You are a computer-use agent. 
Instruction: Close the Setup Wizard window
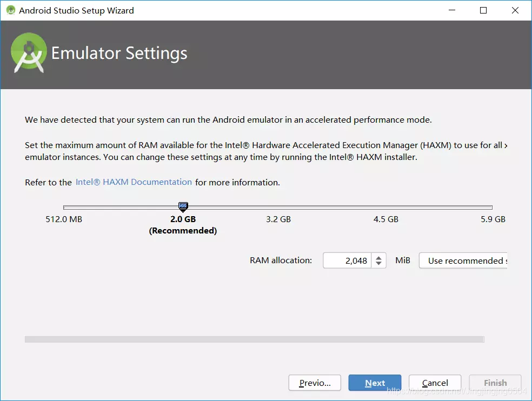tap(515, 10)
